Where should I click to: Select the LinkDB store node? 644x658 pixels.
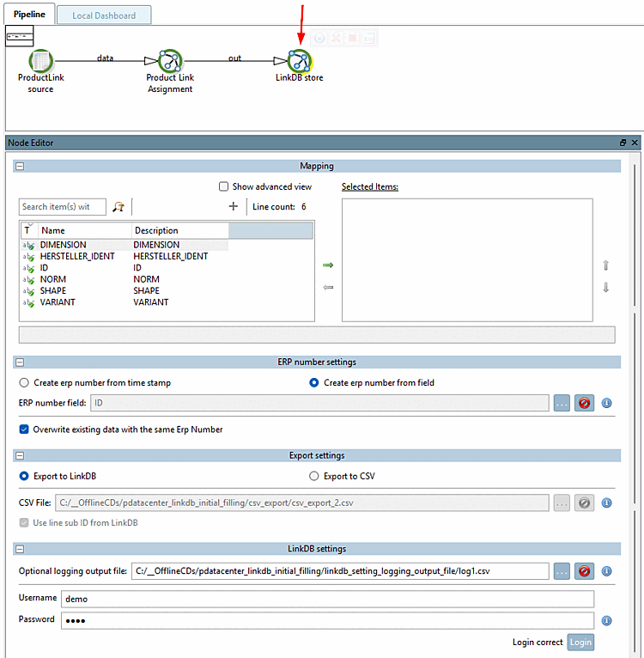[x=299, y=62]
